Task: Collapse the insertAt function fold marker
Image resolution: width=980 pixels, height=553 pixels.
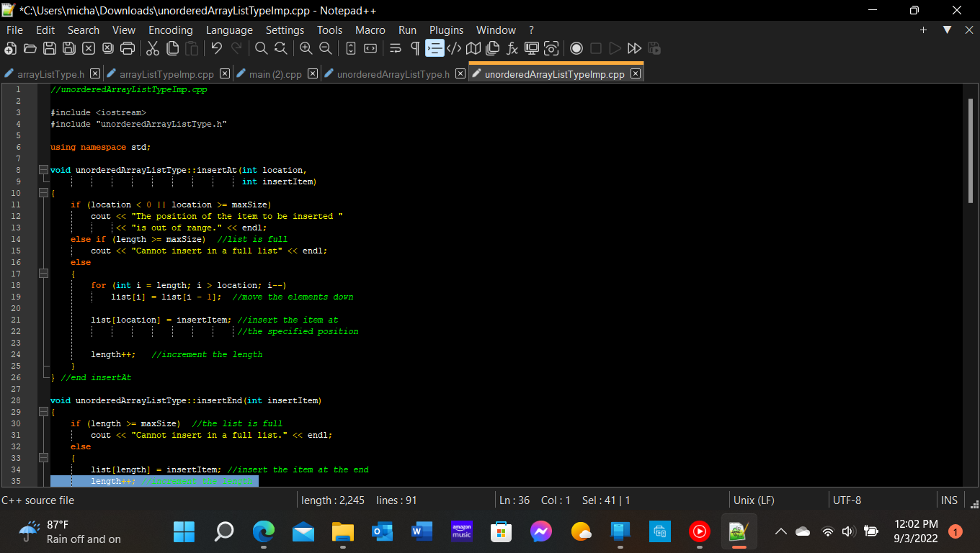Action: click(43, 170)
